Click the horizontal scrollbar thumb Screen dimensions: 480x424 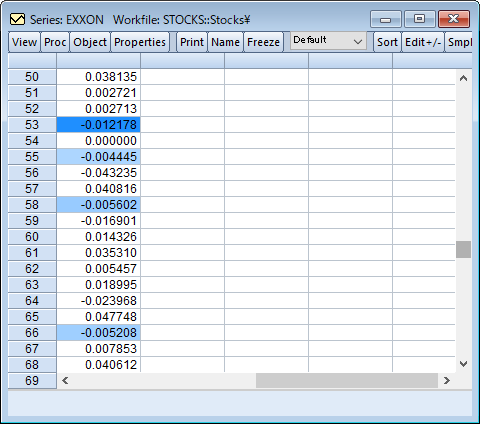[x=347, y=380]
